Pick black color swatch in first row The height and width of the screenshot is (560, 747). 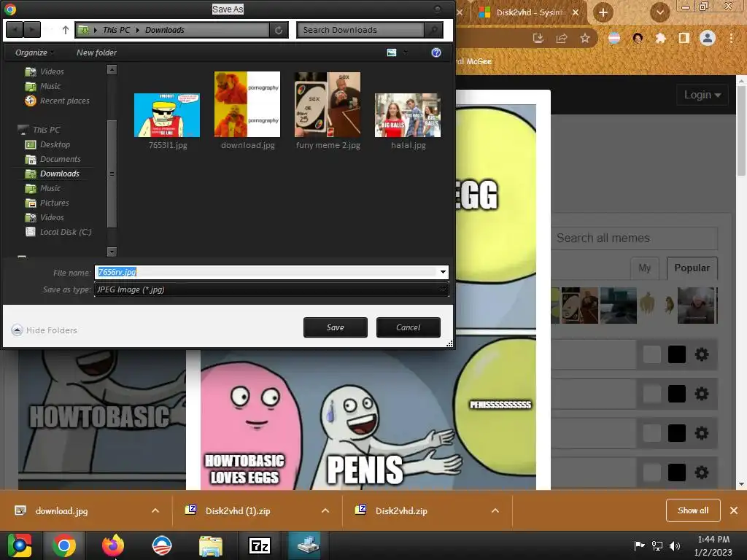[676, 354]
